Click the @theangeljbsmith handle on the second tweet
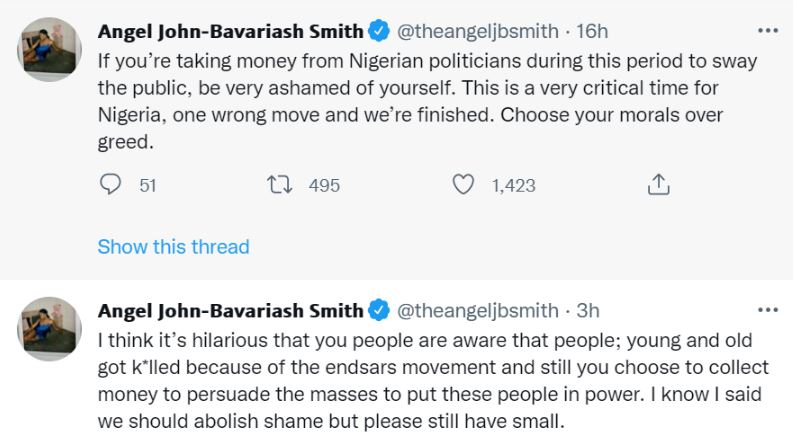Viewport: 793px width, 437px height. [479, 311]
